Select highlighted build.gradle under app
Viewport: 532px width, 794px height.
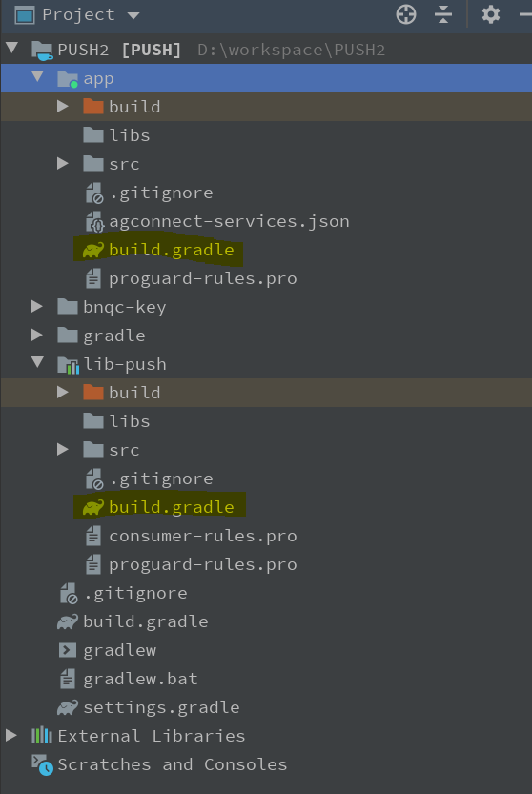[171, 250]
